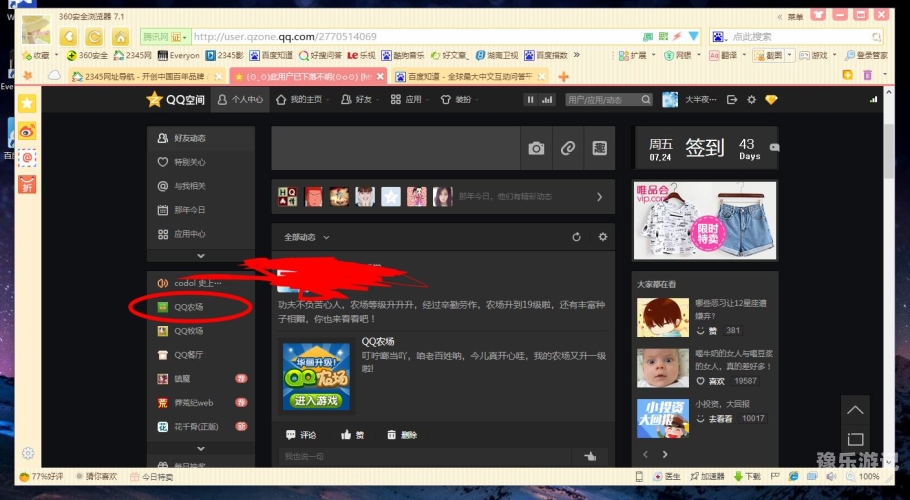Image resolution: width=910 pixels, height=500 pixels.
Task: Open a new tab with the plus button
Action: click(x=563, y=77)
